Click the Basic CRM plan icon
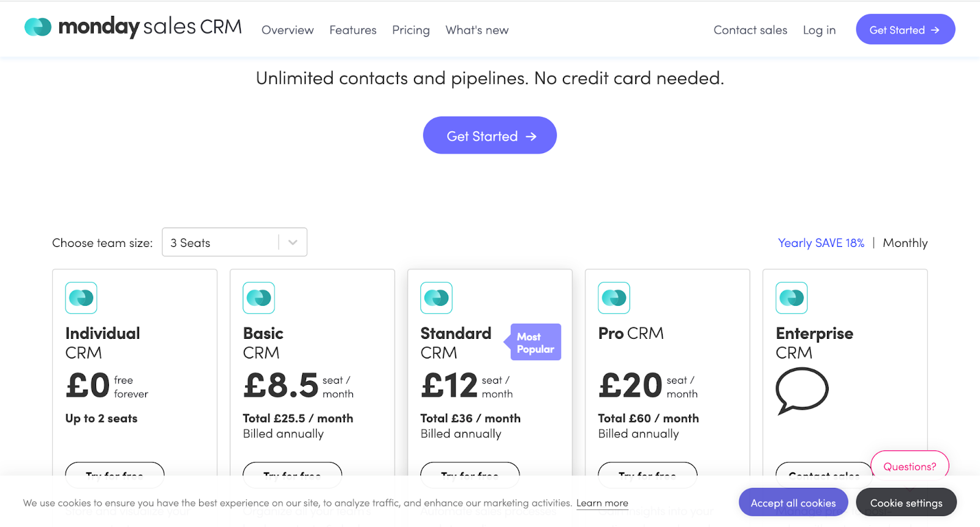The height and width of the screenshot is (527, 980). (258, 298)
